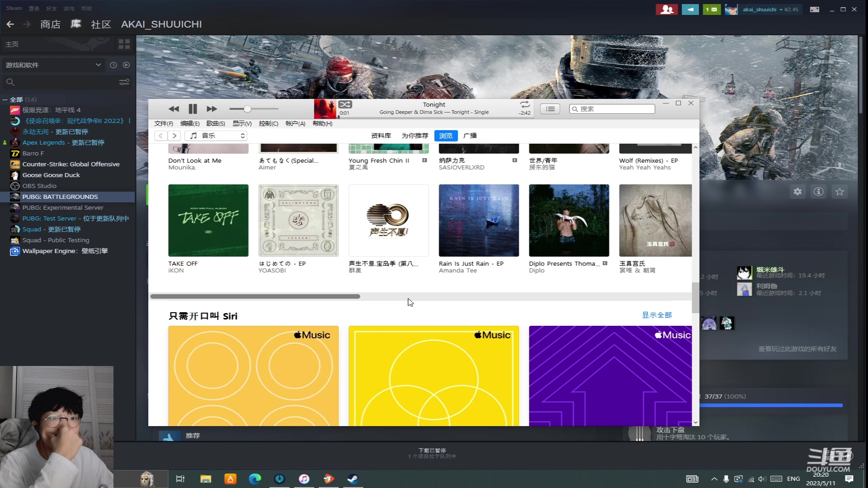Screen dimensions: 868x488
Task: Open the 文件(F) menu in iTunes
Action: click(164, 123)
